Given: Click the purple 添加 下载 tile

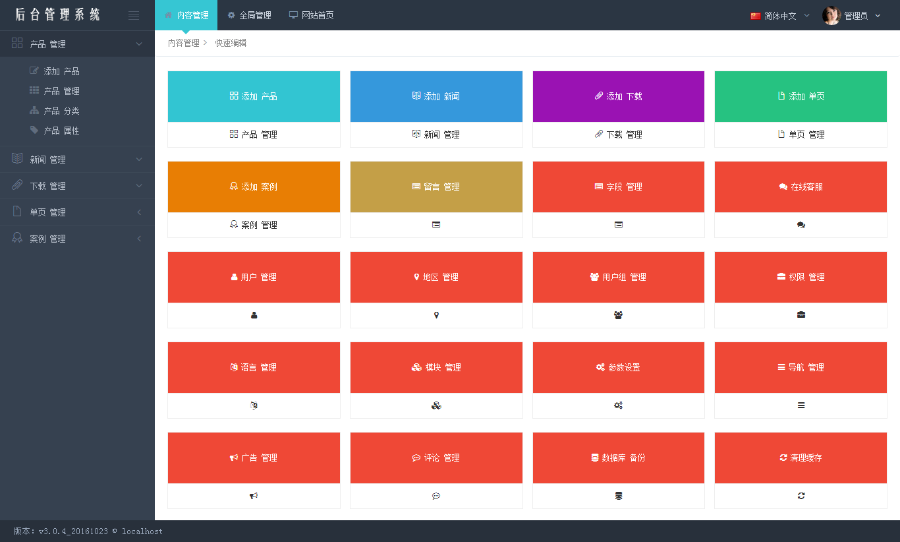Looking at the screenshot, I should click(x=618, y=96).
